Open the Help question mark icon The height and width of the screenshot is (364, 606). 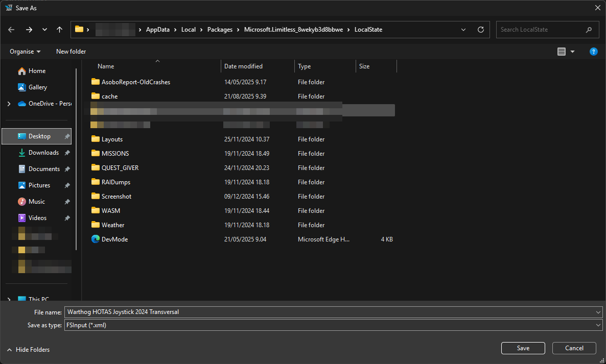pyautogui.click(x=593, y=52)
